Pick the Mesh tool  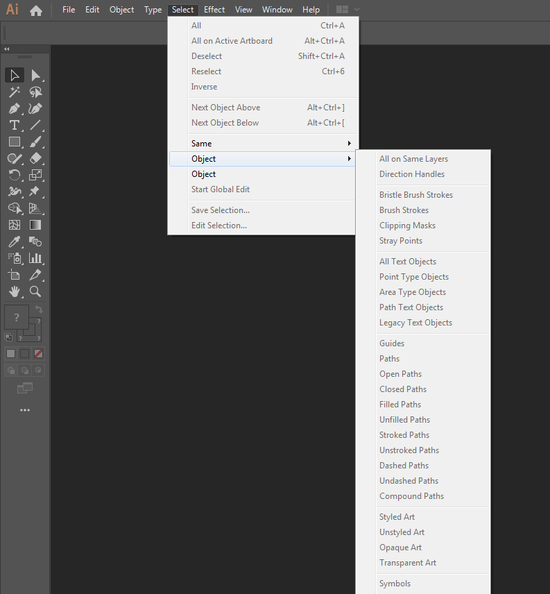click(14, 225)
